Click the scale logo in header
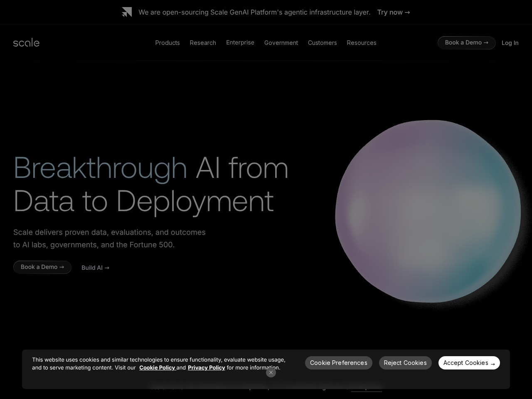The width and height of the screenshot is (532, 399). pyautogui.click(x=26, y=43)
